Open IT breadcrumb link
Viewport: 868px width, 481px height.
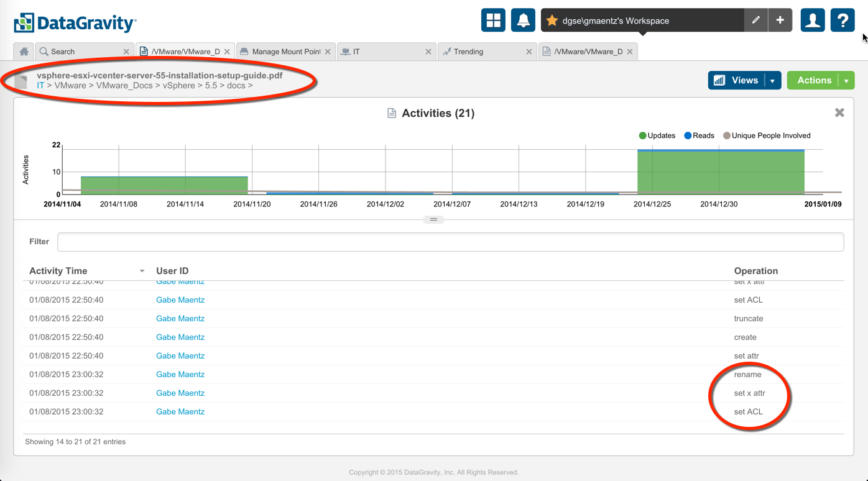[40, 85]
